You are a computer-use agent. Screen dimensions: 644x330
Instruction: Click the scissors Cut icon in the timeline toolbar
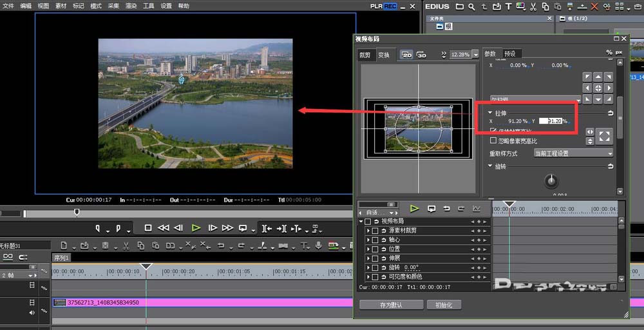click(x=124, y=246)
